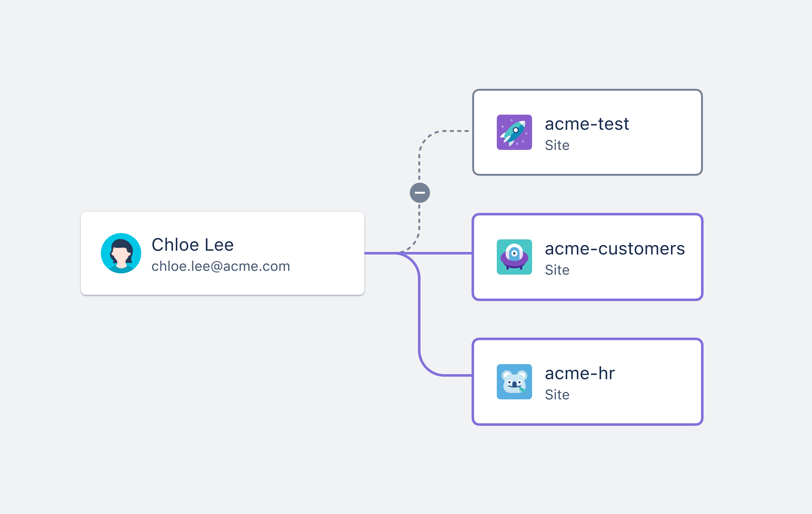This screenshot has width=812, height=514.
Task: Click the "Chloe Lee" name text
Action: [193, 245]
